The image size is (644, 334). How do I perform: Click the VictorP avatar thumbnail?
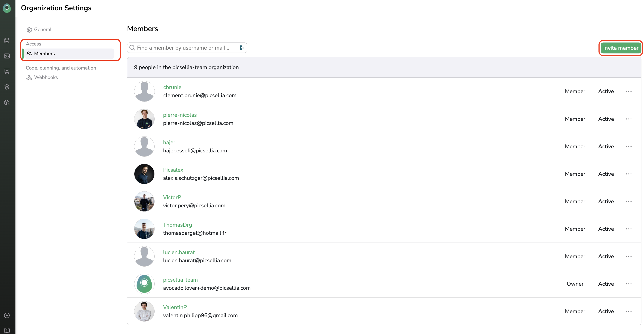click(144, 202)
